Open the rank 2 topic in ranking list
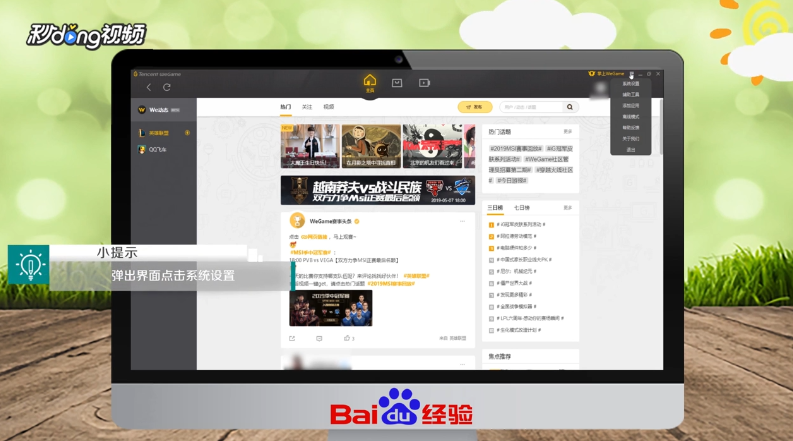 [x=516, y=236]
